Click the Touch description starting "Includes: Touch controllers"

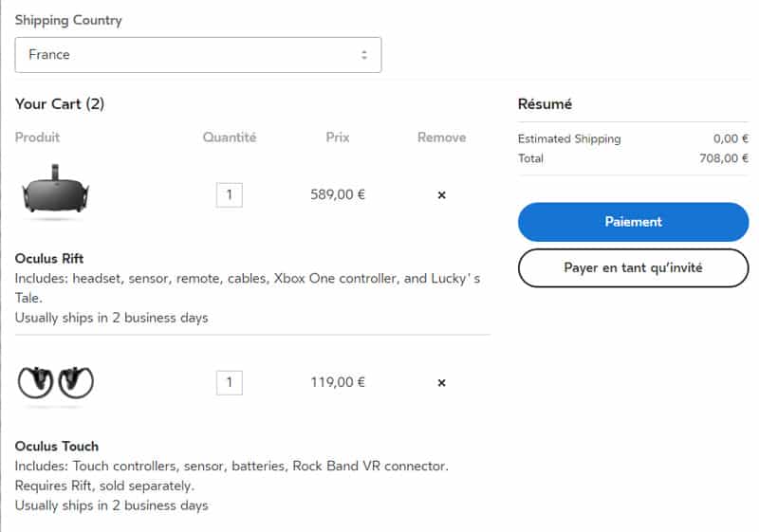[231, 466]
